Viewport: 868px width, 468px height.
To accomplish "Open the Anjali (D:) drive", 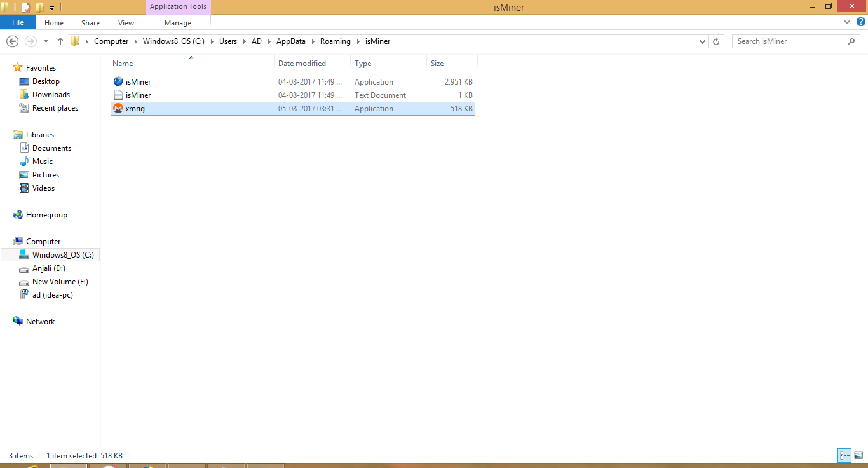I will pyautogui.click(x=49, y=268).
